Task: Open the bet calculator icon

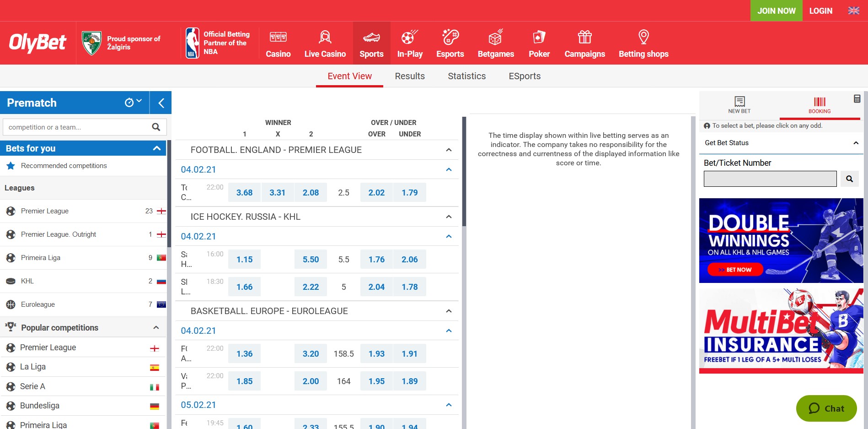Action: pyautogui.click(x=857, y=98)
